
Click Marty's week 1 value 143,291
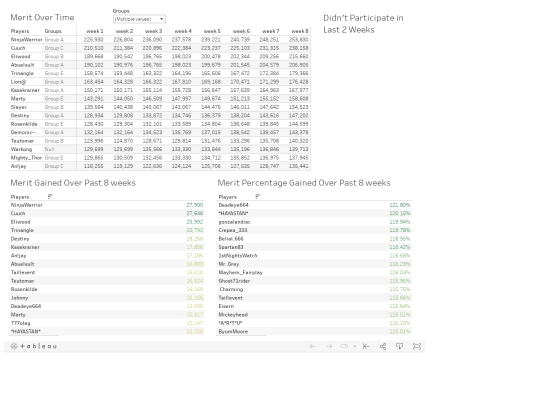point(93,98)
